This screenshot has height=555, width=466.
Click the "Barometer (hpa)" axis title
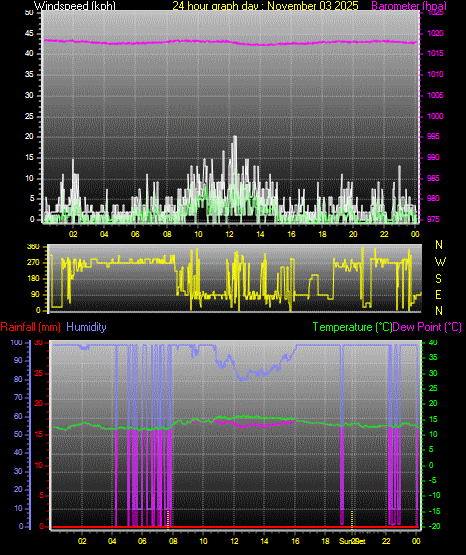409,6
